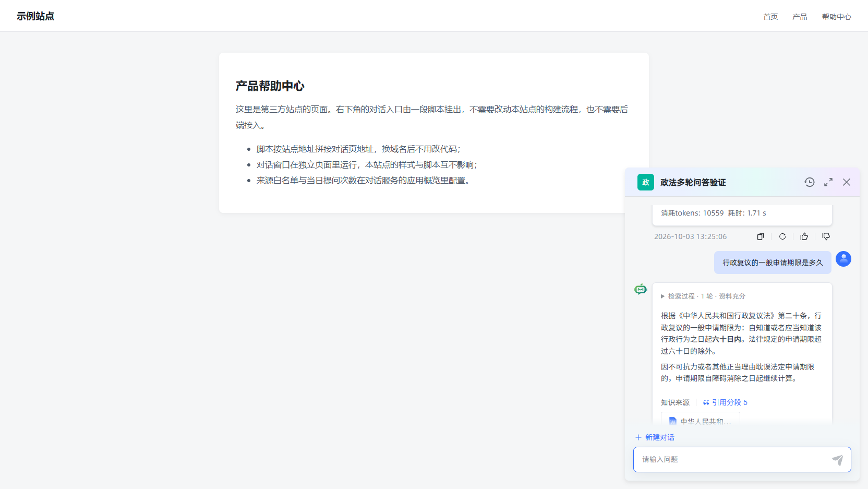
Task: Click the green bot avatar icon
Action: pyautogui.click(x=641, y=289)
